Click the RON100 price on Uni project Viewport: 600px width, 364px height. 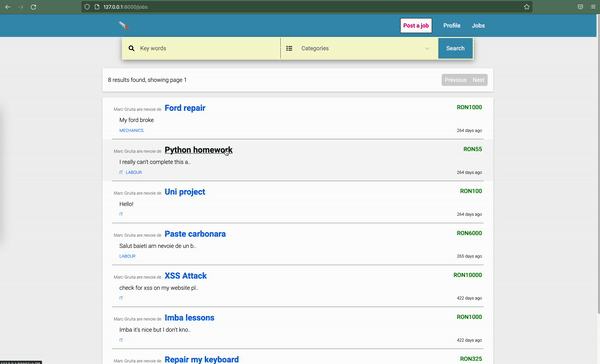(x=471, y=191)
